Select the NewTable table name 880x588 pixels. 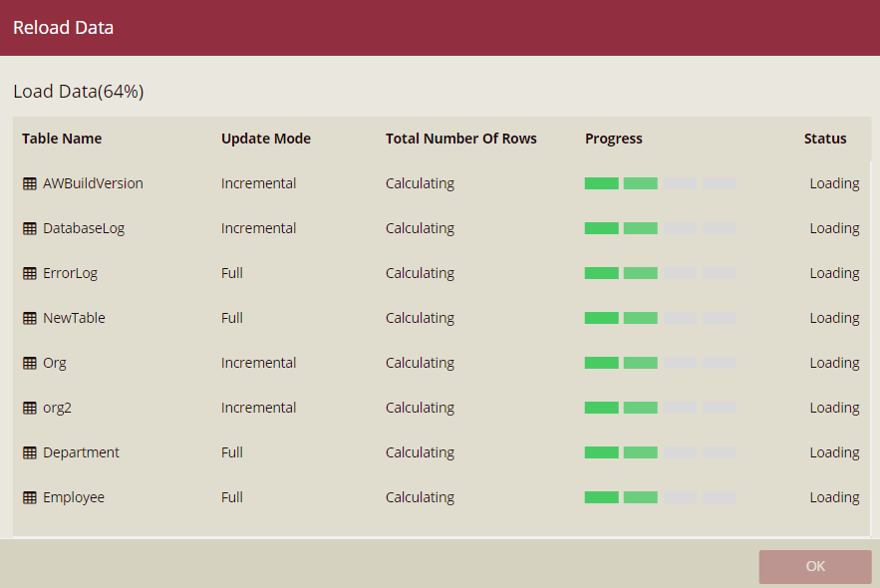[74, 318]
